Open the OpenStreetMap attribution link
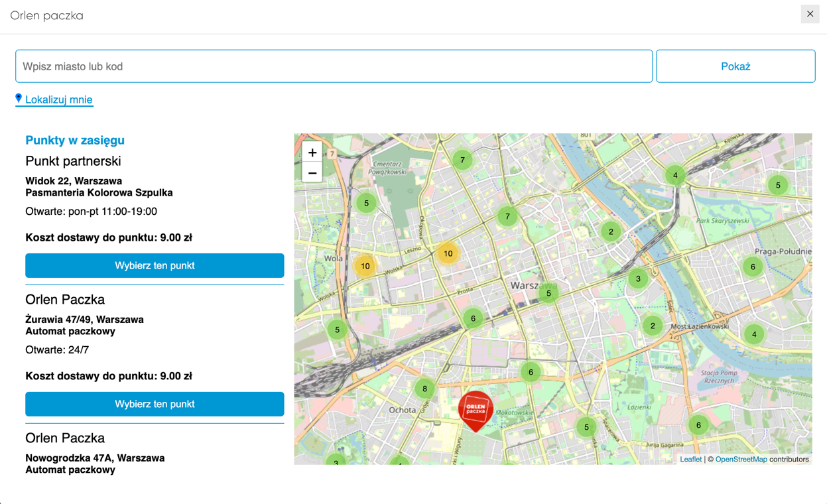This screenshot has height=504, width=827. 741,459
